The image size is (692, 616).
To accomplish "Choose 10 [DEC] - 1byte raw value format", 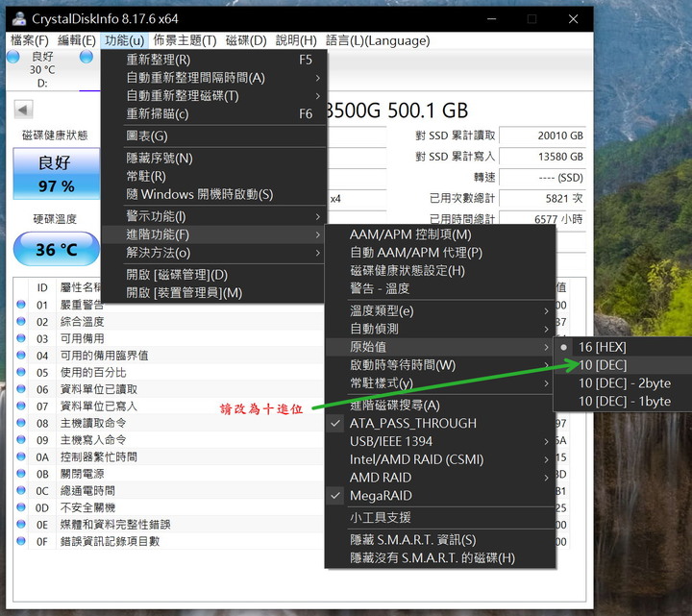I will click(x=622, y=402).
